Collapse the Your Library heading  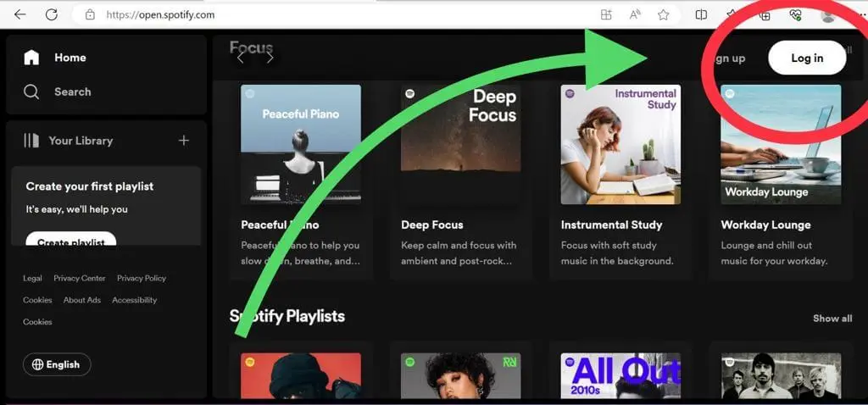[81, 141]
